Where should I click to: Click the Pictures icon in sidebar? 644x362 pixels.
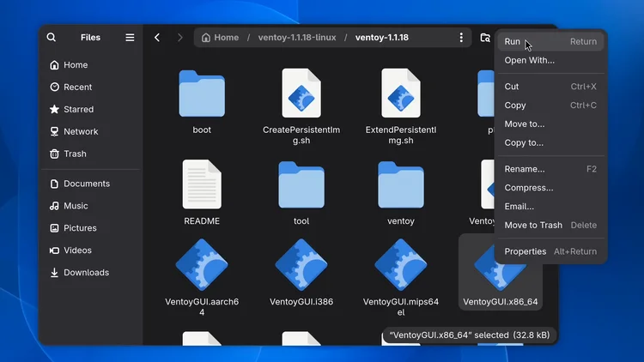point(54,228)
